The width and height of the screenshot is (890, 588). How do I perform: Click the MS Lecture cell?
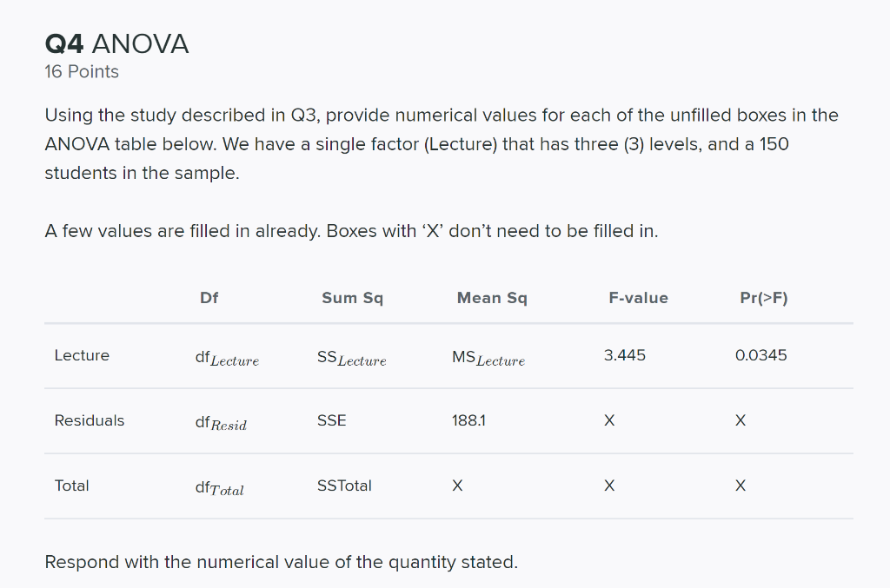[488, 359]
